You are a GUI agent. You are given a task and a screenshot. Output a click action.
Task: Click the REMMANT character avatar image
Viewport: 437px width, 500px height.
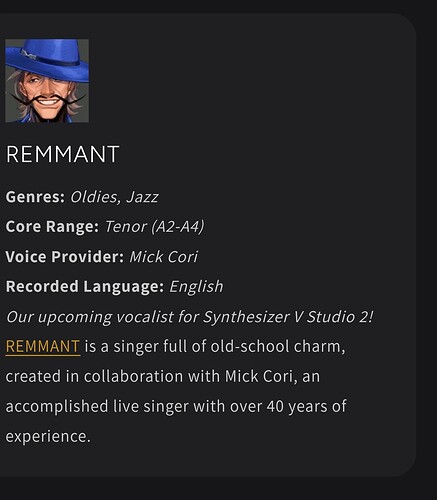[x=47, y=81]
